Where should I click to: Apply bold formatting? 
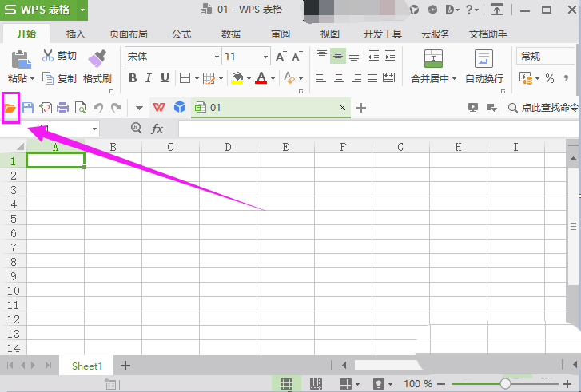coord(133,78)
